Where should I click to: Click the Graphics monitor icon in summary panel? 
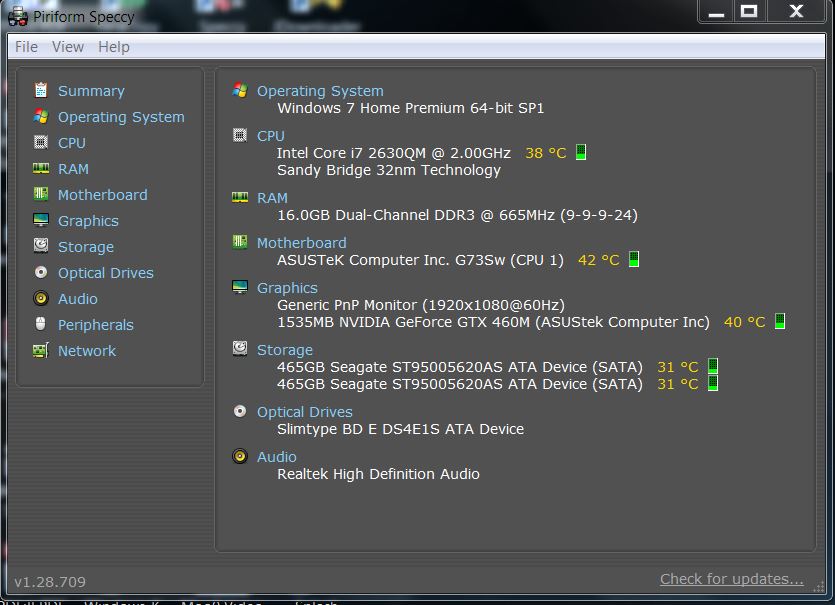click(x=240, y=287)
